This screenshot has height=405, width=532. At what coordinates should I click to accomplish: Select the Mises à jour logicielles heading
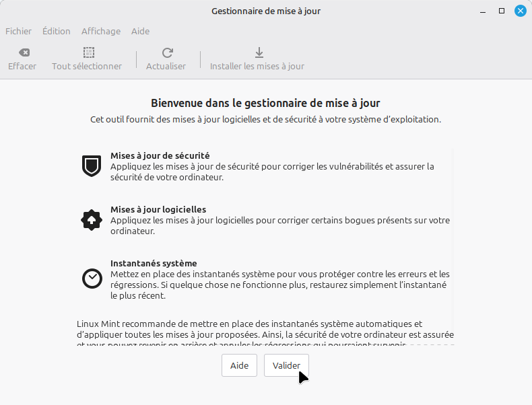(x=158, y=209)
